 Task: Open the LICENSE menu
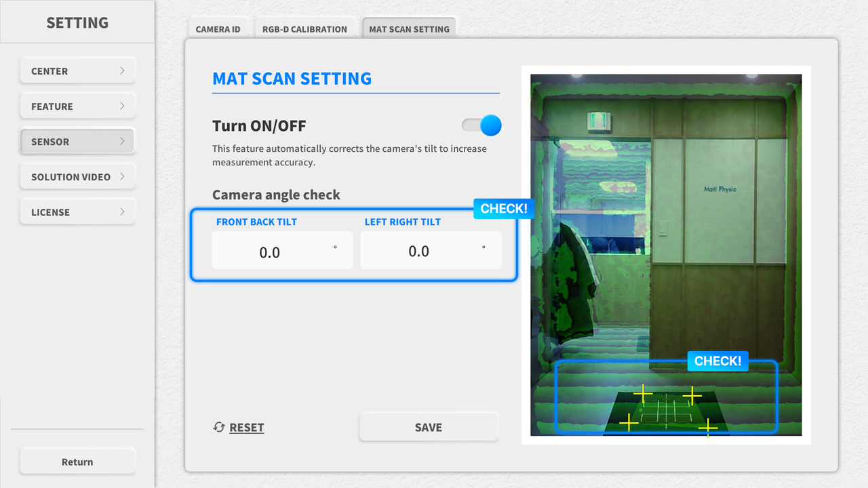click(77, 211)
